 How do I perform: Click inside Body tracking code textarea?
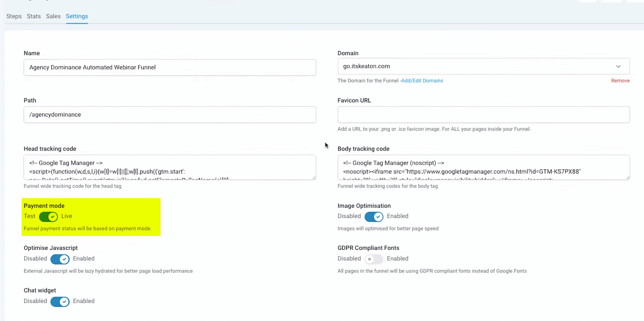(484, 167)
